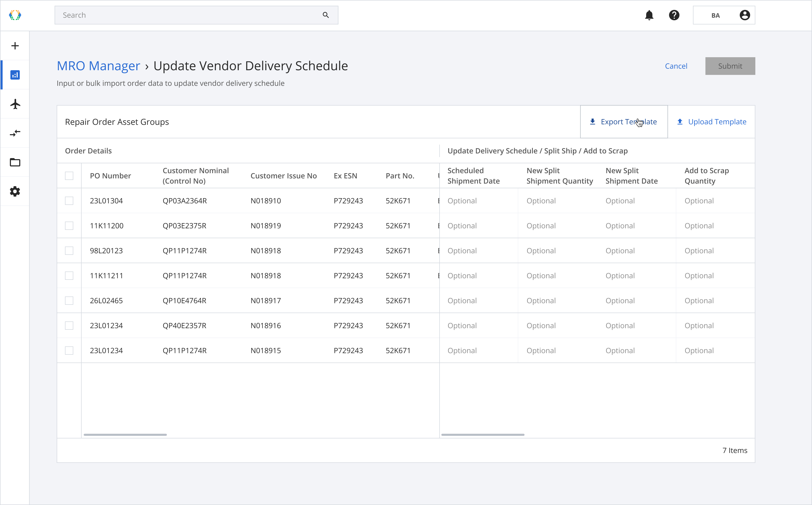
Task: Click Add to Scrap Quantity column header
Action: [x=706, y=176]
